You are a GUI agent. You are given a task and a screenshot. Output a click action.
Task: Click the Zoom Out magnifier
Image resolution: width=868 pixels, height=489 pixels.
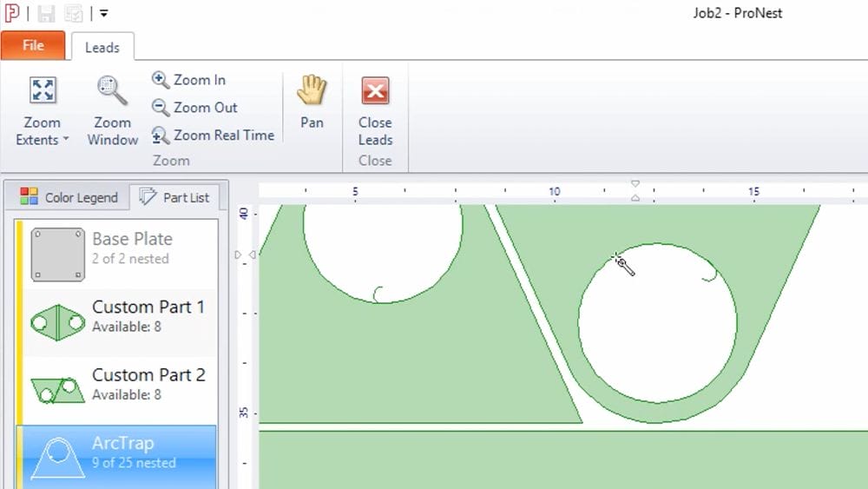pos(161,108)
